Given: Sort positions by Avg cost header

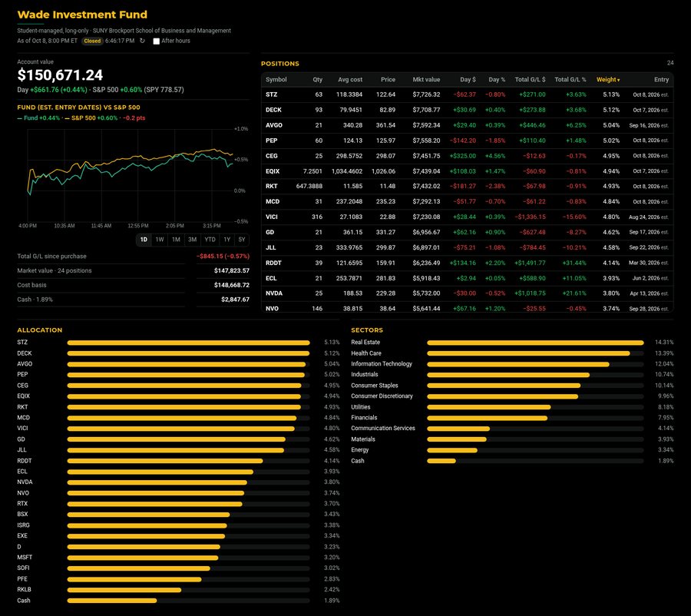Looking at the screenshot, I should tap(350, 80).
